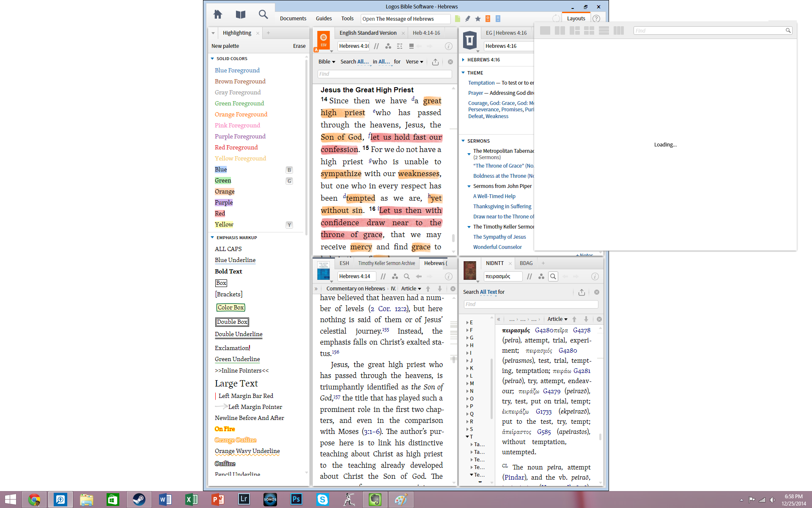
Task: Open Layouts menu
Action: (576, 19)
